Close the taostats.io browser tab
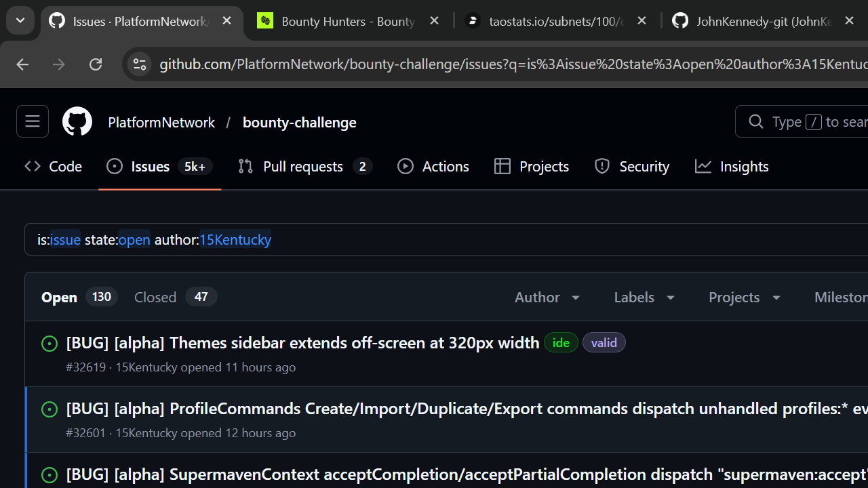Viewport: 868px width, 488px height. click(642, 21)
